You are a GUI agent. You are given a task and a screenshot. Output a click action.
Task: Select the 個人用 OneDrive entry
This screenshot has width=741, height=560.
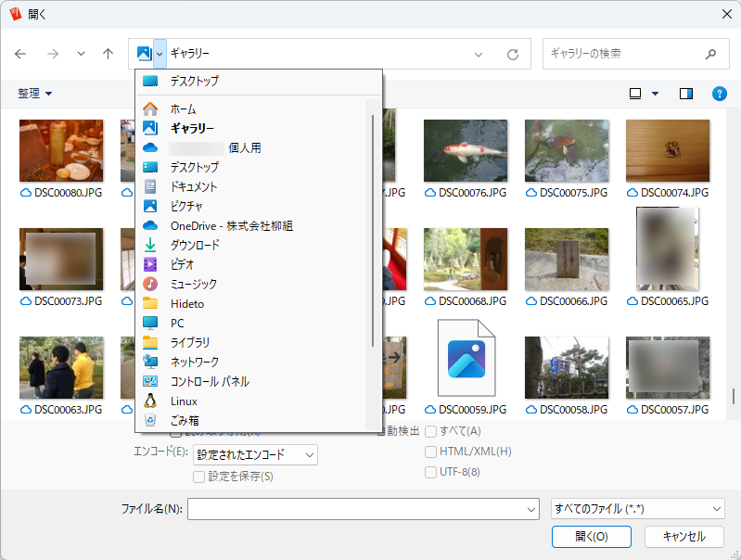(251, 148)
